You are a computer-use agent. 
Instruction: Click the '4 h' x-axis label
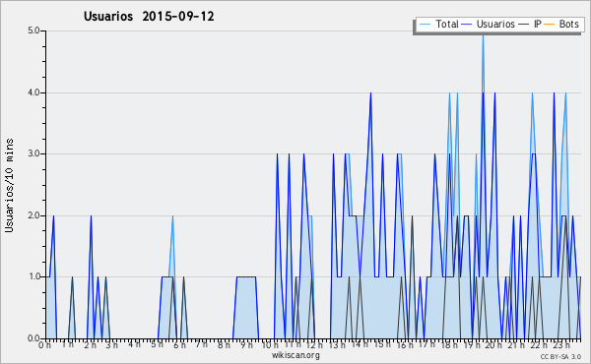(134, 344)
